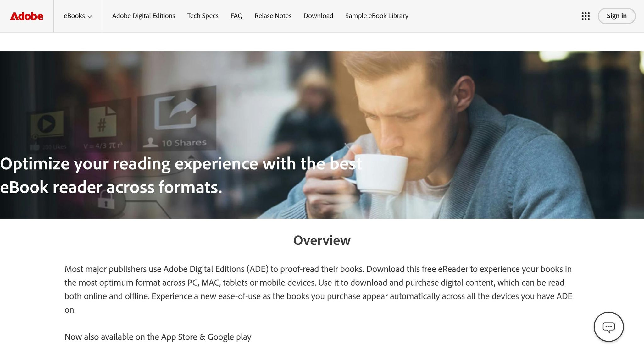Select Download in the navigation bar

point(318,16)
